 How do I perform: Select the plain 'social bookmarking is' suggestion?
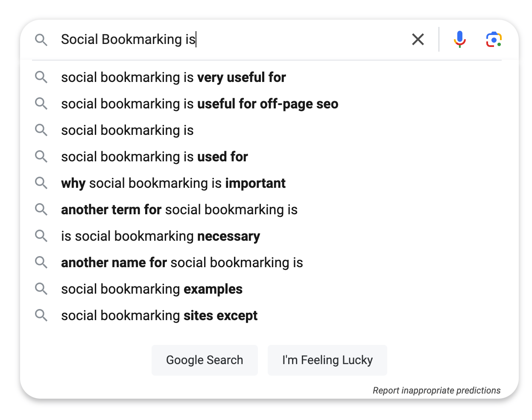127,130
